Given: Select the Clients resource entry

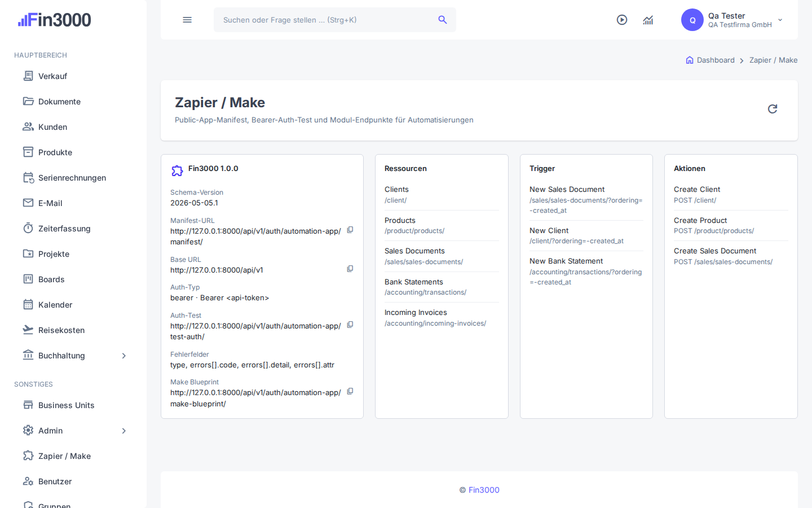Looking at the screenshot, I should coord(442,195).
